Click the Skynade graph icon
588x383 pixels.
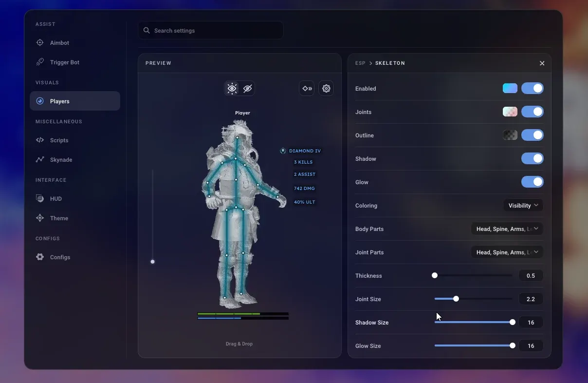40,160
